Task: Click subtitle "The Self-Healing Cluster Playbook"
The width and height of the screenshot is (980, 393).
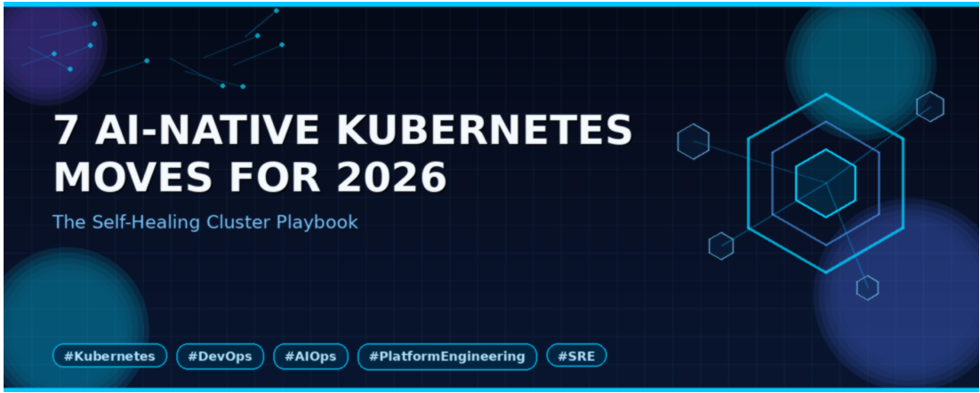Action: point(205,221)
